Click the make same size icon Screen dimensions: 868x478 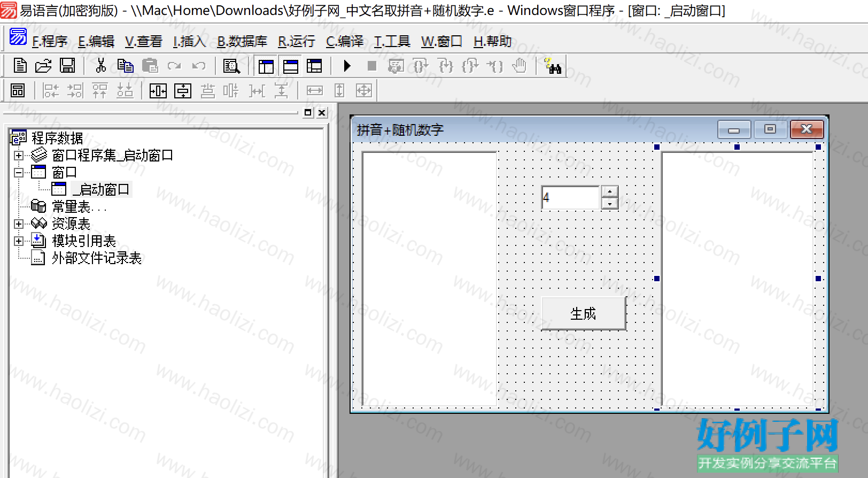coord(364,90)
